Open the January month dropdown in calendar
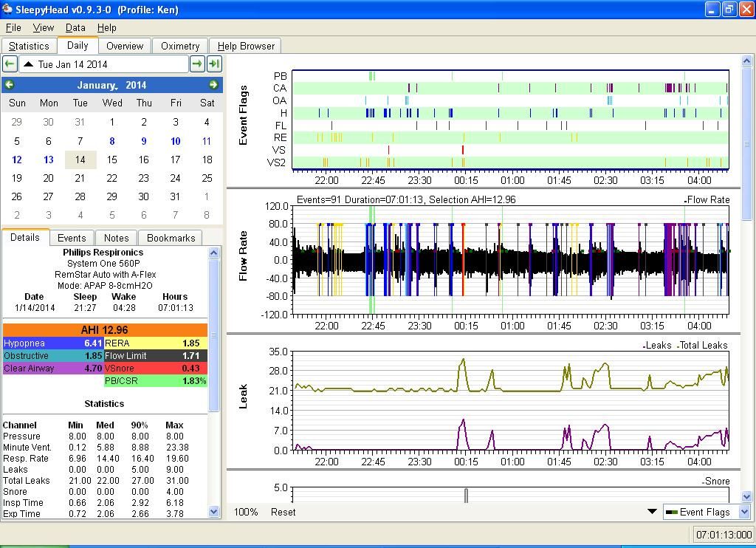Screen dimensions: 756x548 (x=97, y=86)
